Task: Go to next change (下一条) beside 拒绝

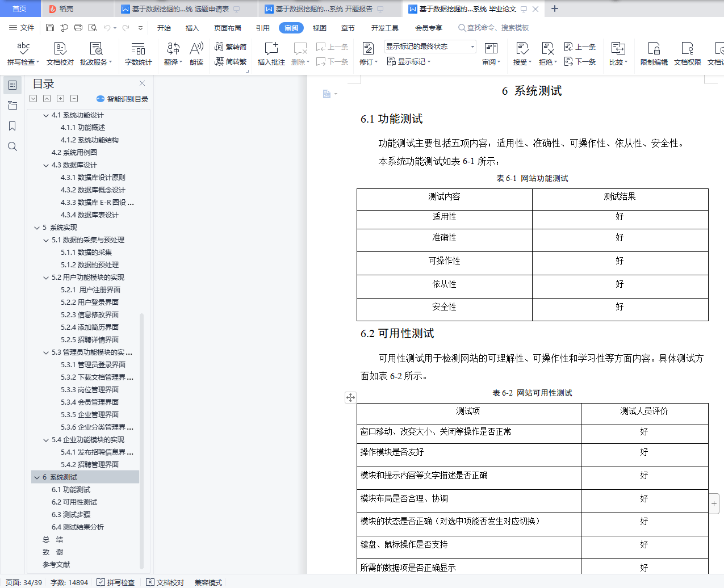Action: [580, 61]
